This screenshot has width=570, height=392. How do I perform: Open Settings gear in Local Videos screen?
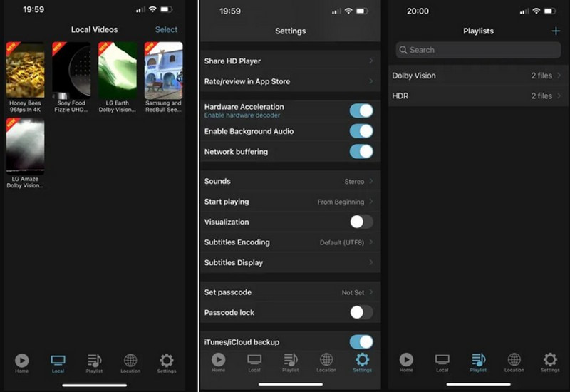(x=167, y=361)
